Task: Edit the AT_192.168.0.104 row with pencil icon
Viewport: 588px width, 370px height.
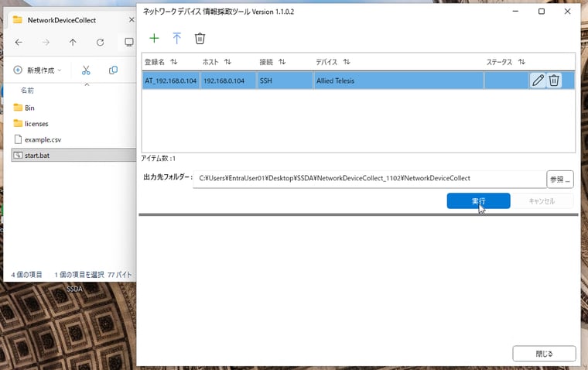Action: [538, 81]
